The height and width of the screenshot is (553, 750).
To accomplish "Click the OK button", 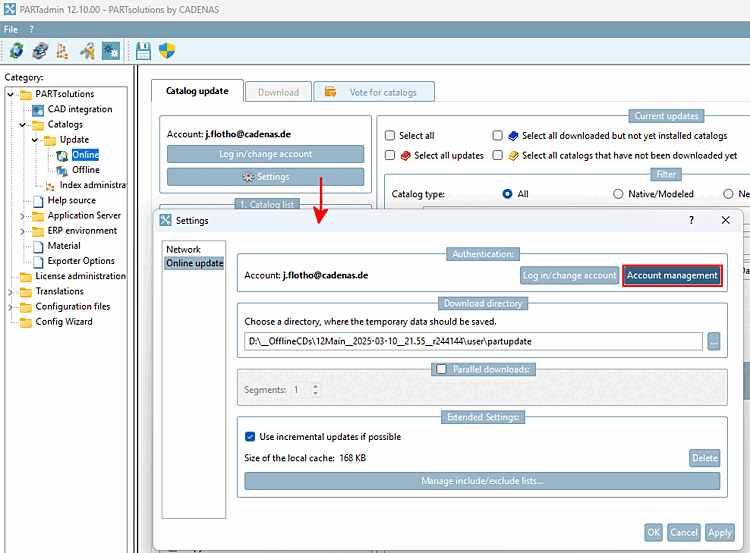I will click(653, 532).
